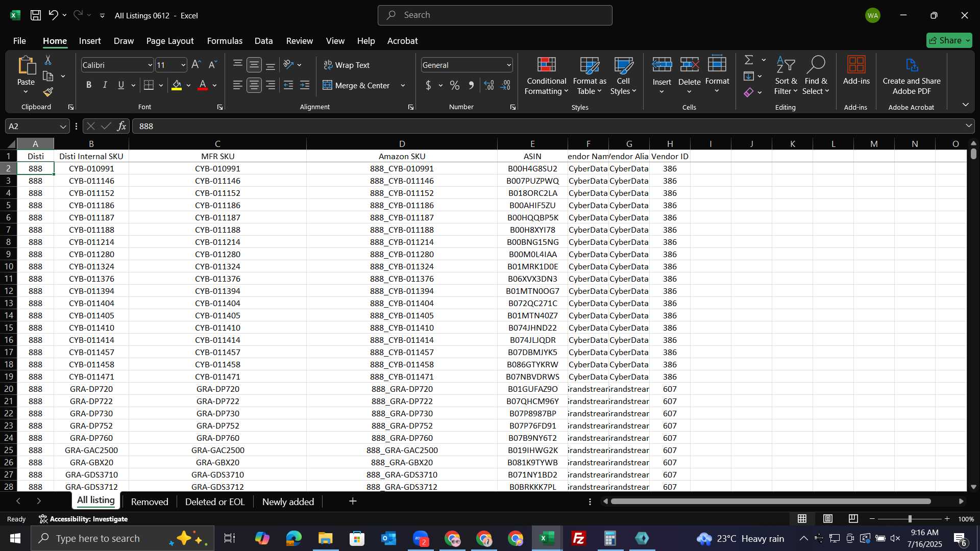Click the Cut scissors icon
This screenshot has height=551, width=980.
pyautogui.click(x=48, y=61)
